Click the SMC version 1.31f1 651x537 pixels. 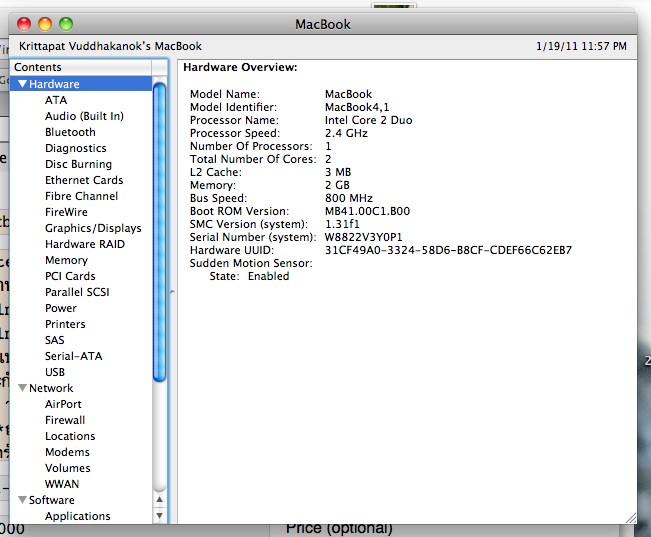click(x=342, y=224)
